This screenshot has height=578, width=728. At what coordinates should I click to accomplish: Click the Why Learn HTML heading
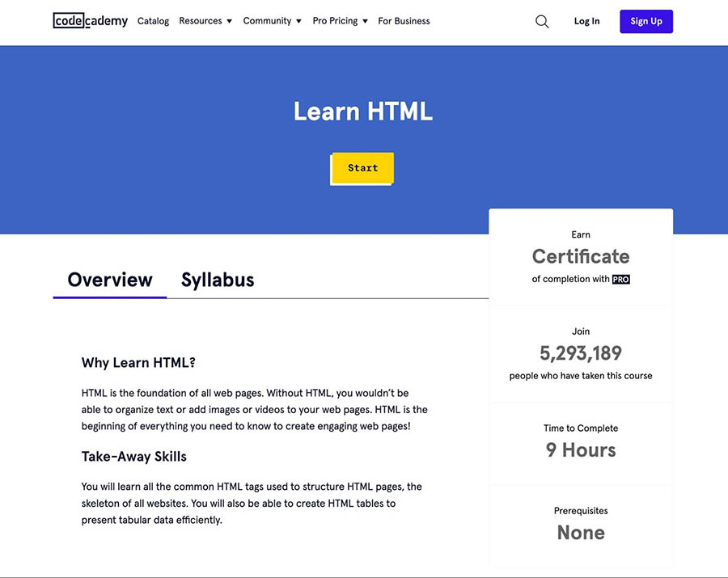pos(138,362)
